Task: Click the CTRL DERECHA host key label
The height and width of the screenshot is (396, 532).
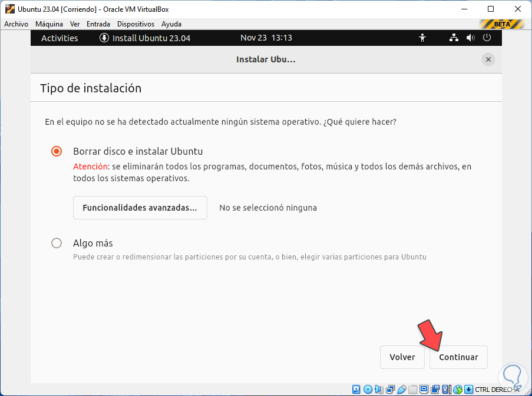Action: pos(497,390)
